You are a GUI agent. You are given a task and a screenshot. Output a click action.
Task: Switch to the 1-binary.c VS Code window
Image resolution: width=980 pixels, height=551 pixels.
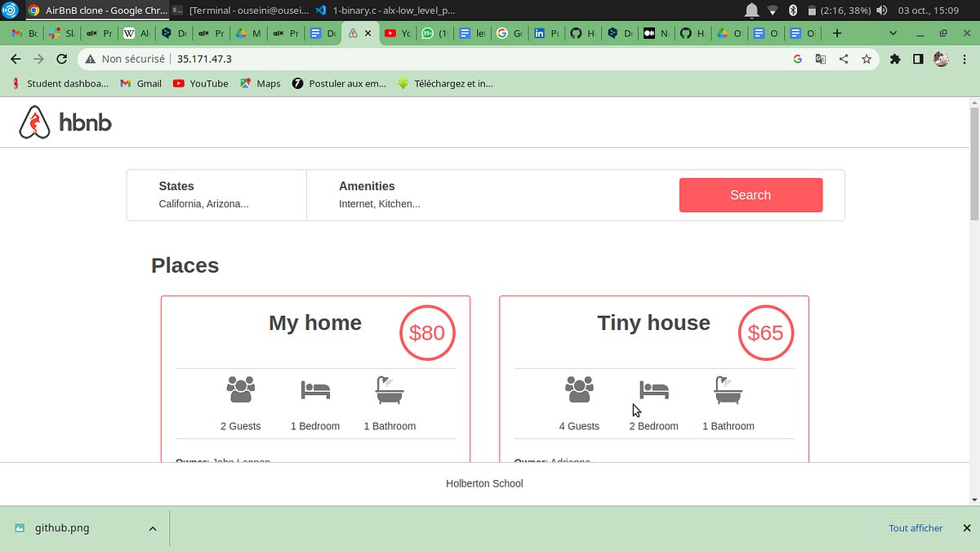point(385,11)
